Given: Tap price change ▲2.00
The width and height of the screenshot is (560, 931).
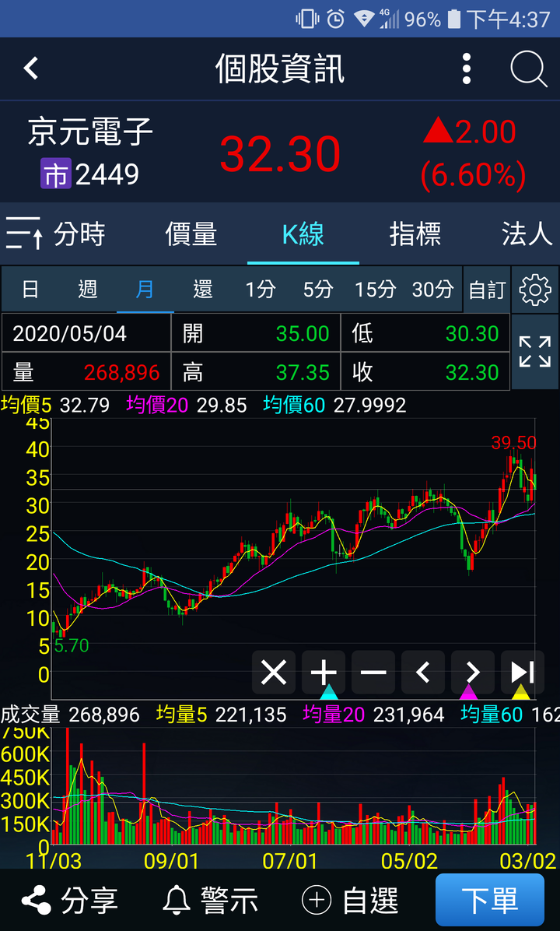Looking at the screenshot, I should pyautogui.click(x=470, y=132).
